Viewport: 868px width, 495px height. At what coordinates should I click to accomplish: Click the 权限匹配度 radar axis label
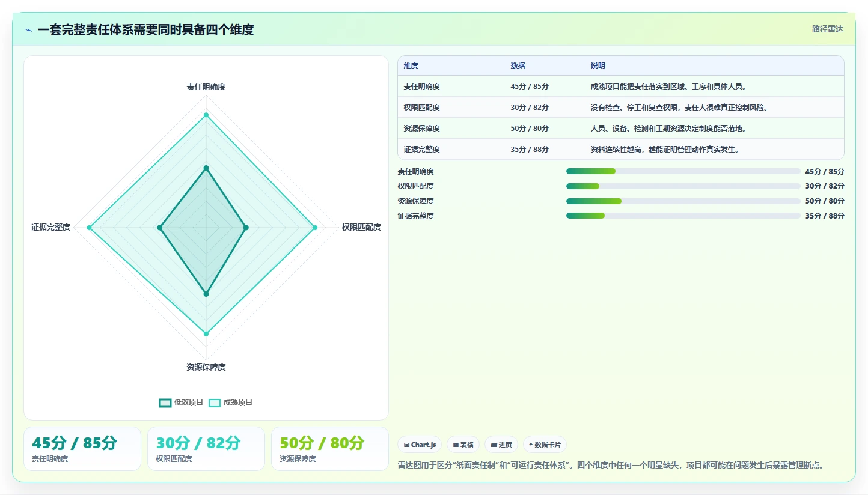[361, 227]
